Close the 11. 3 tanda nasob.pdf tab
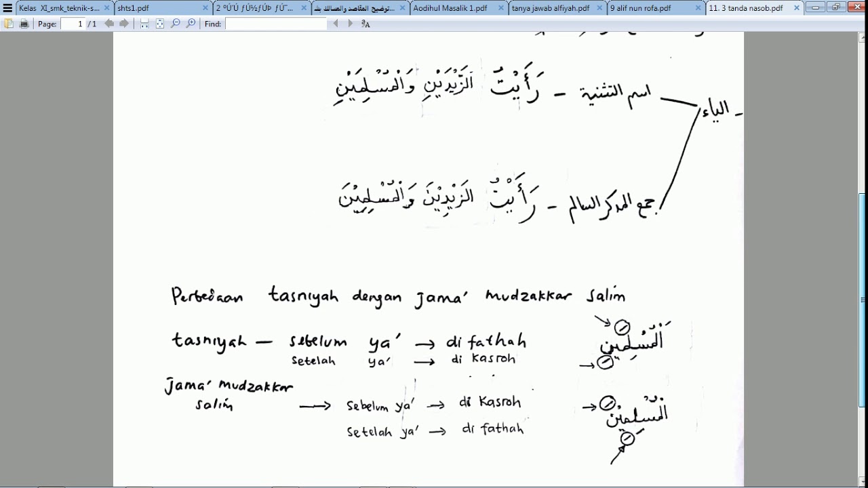The width and height of the screenshot is (868, 488). click(x=796, y=8)
